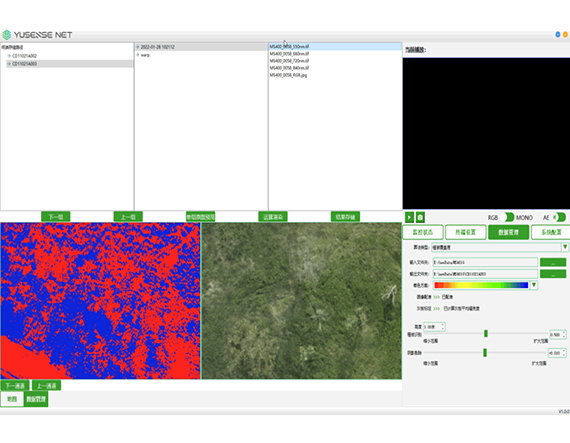Viewport: 570px width, 443px height.
Task: Click the orange circle button in the title bar
Action: pyautogui.click(x=565, y=35)
